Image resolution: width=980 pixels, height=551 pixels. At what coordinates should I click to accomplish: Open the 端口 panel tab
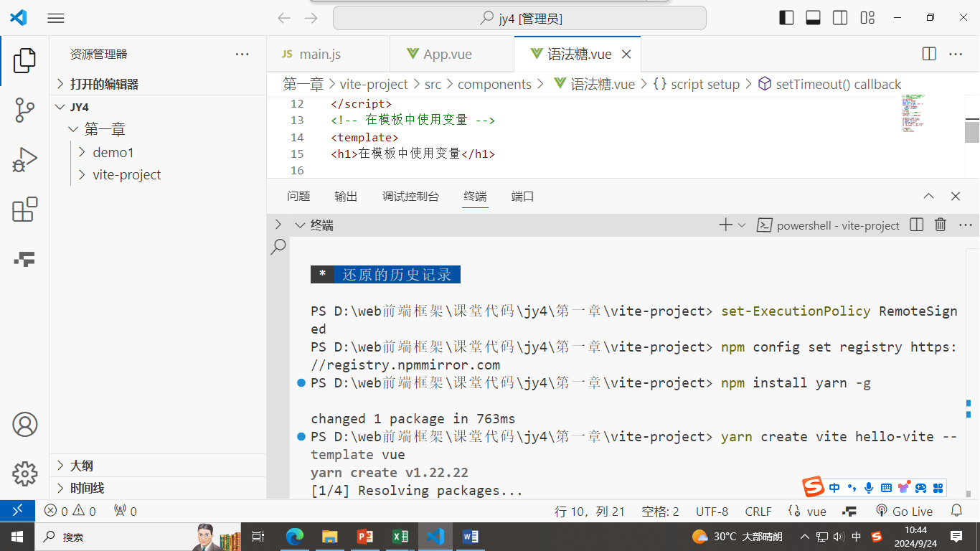(522, 196)
